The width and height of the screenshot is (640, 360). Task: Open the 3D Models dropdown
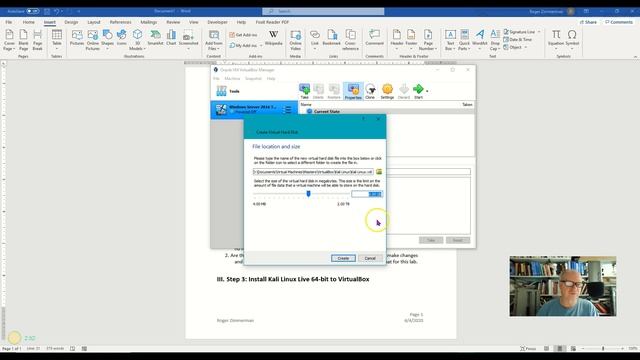(x=138, y=40)
